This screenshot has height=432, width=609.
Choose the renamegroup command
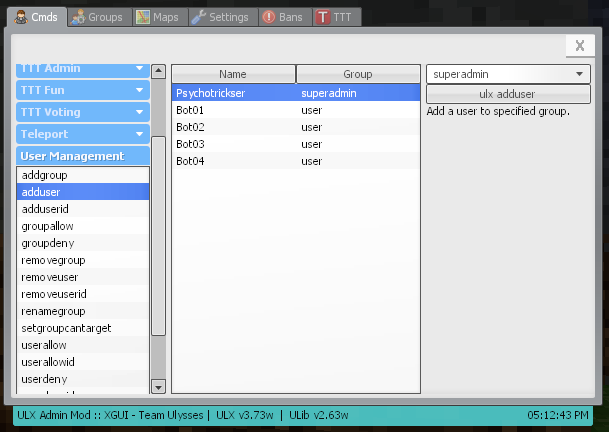83,311
